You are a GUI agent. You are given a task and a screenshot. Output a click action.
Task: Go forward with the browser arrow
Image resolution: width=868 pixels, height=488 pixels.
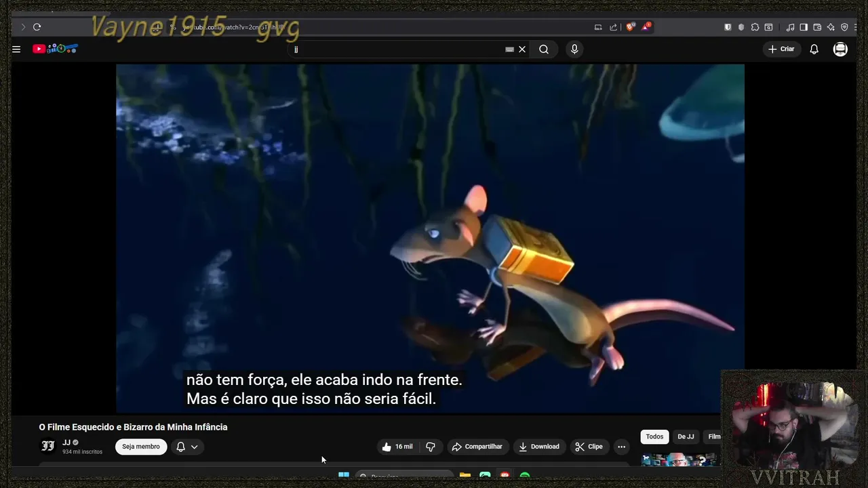click(x=23, y=27)
